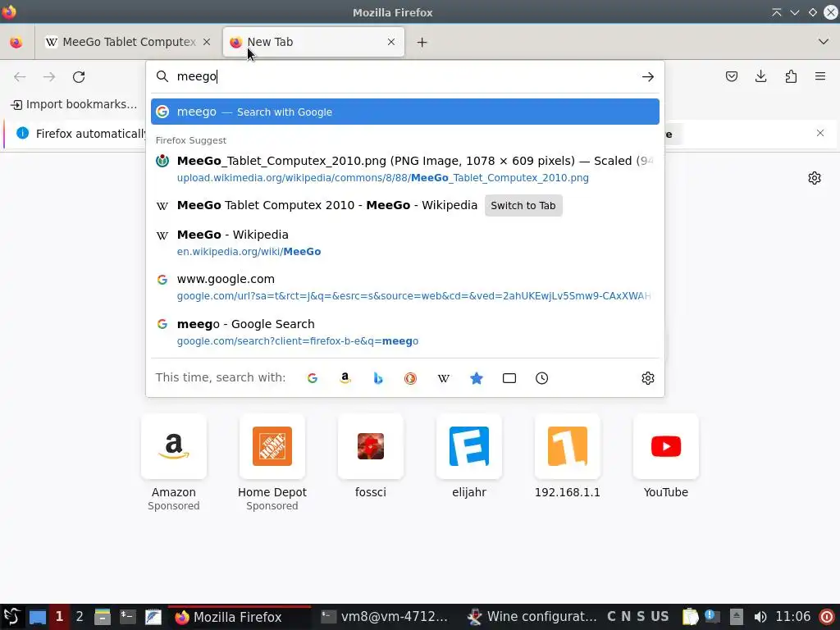Image resolution: width=840 pixels, height=630 pixels.
Task: Search this time with DuckDuckGo icon
Action: point(410,378)
